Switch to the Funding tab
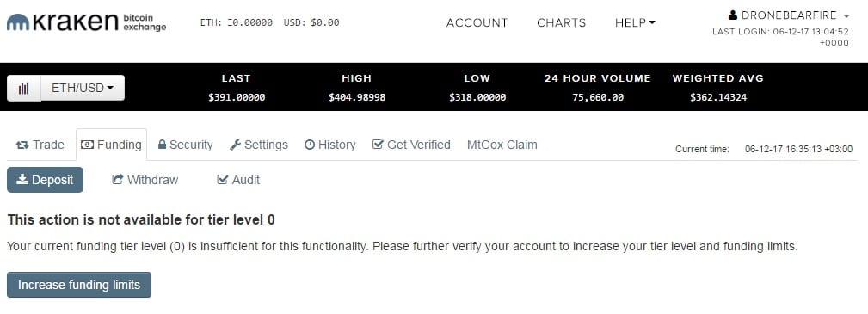The height and width of the screenshot is (314, 868). pyautogui.click(x=111, y=145)
